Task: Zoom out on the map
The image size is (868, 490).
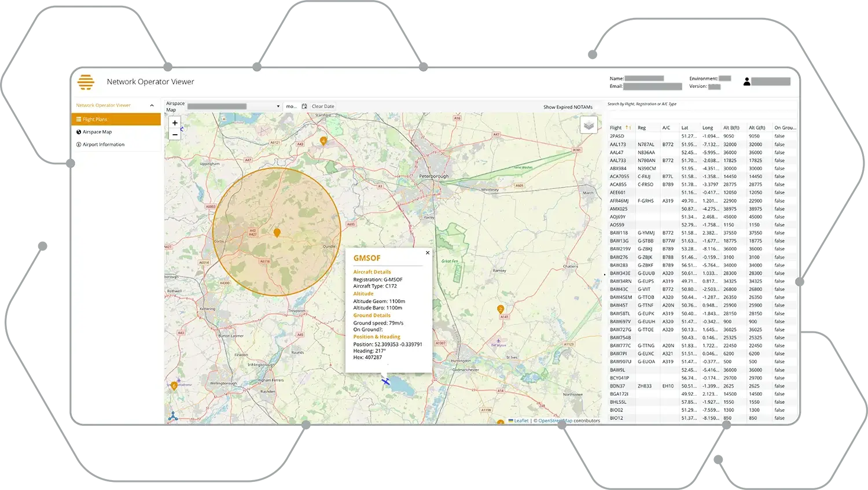Action: coord(175,135)
